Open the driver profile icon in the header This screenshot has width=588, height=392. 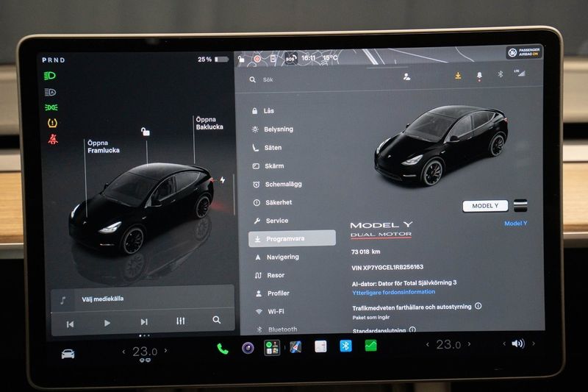(x=406, y=77)
